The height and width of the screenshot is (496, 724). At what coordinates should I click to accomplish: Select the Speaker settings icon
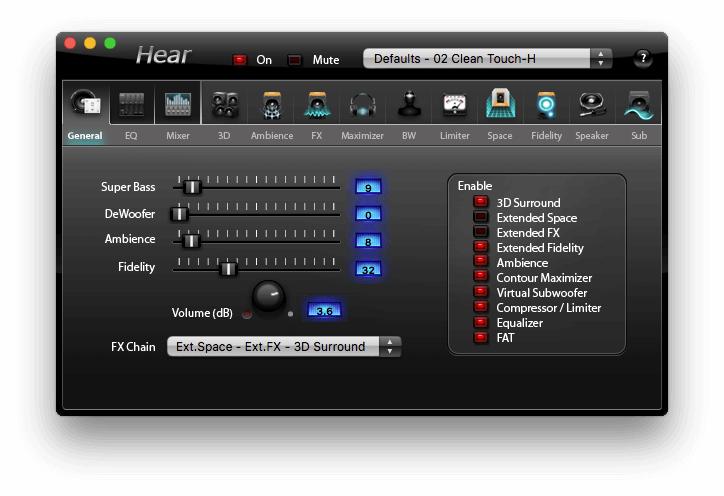click(x=592, y=105)
